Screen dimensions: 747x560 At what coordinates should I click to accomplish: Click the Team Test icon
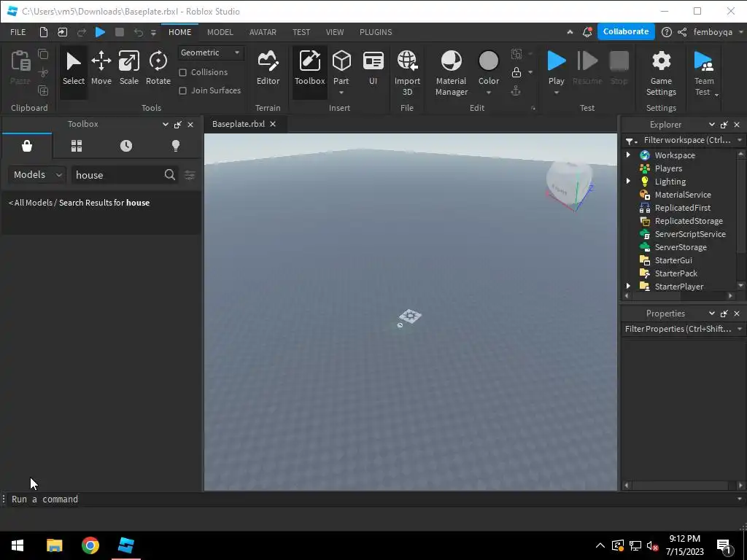pyautogui.click(x=704, y=62)
